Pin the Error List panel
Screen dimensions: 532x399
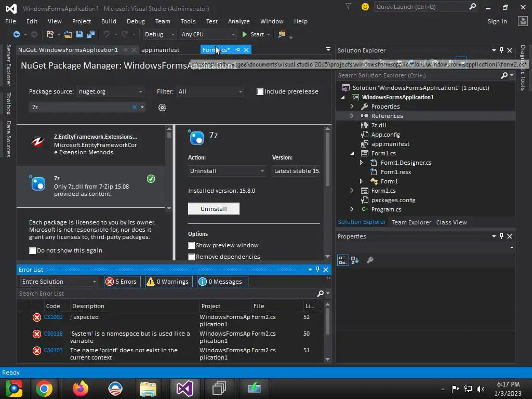(317, 270)
